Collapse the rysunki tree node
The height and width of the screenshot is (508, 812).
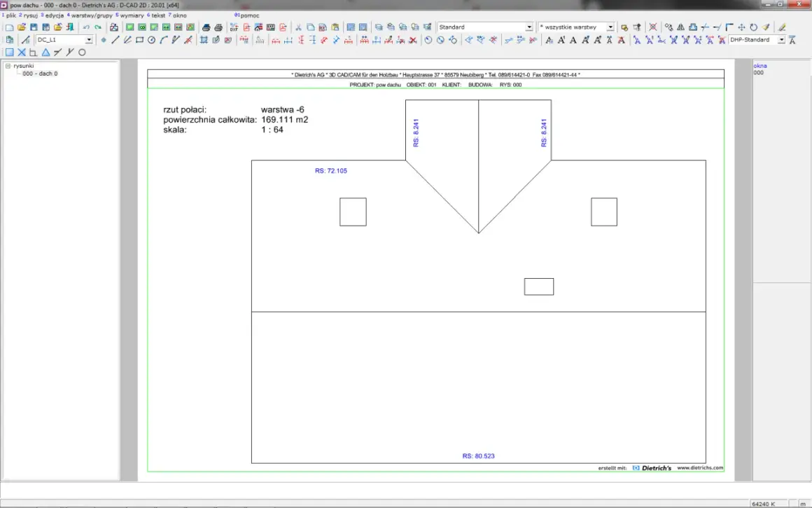8,66
